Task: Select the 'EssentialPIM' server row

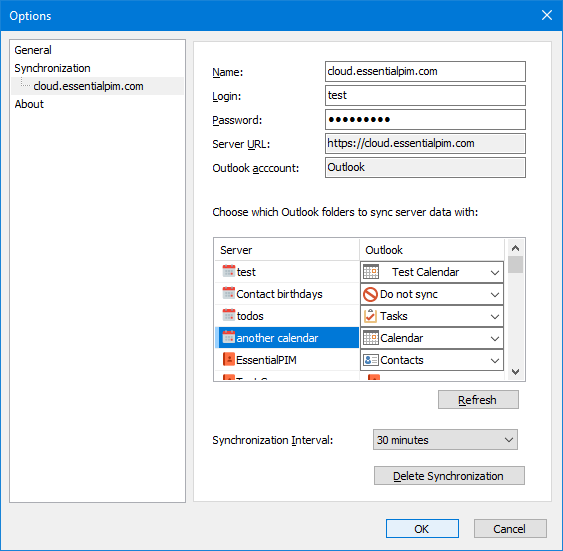Action: 287,360
